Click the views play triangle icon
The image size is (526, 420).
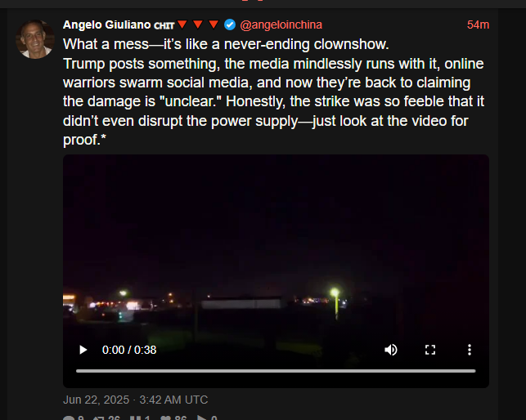pyautogui.click(x=201, y=418)
